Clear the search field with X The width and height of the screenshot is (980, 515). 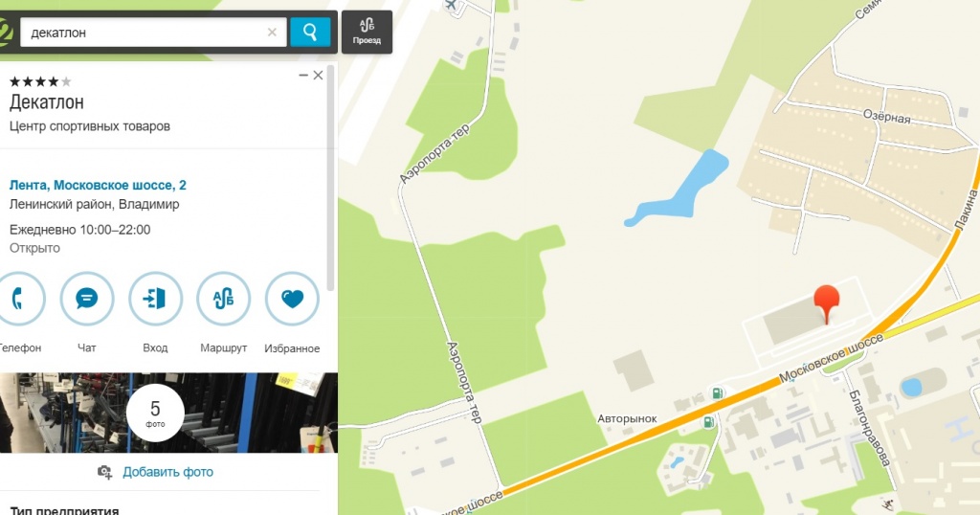(x=272, y=33)
